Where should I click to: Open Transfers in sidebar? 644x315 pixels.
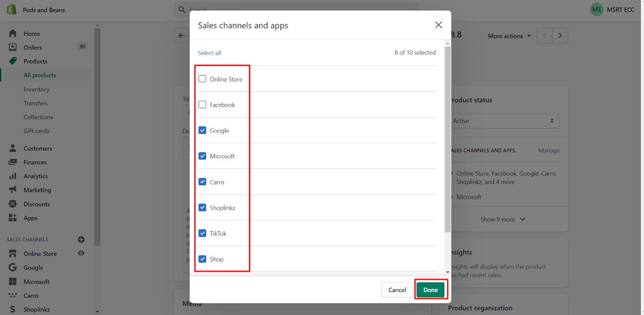[x=36, y=103]
